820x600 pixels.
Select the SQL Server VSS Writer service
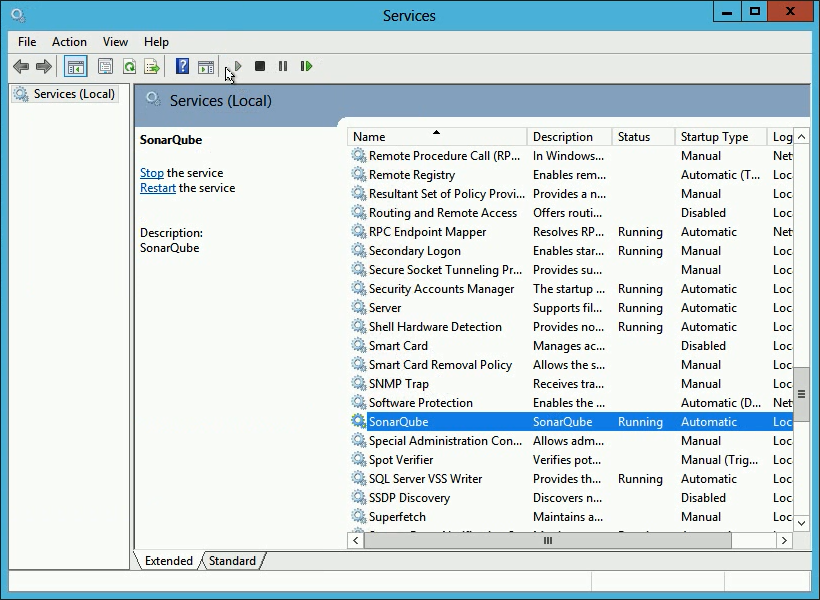(571, 479)
